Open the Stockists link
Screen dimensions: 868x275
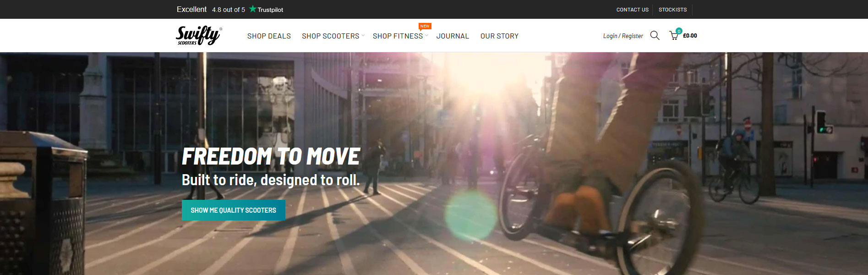pos(672,10)
